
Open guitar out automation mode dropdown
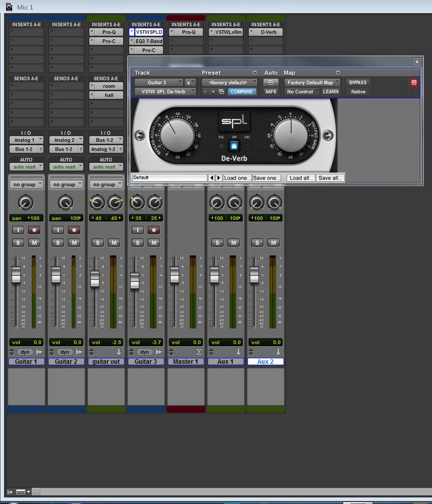[x=106, y=167]
